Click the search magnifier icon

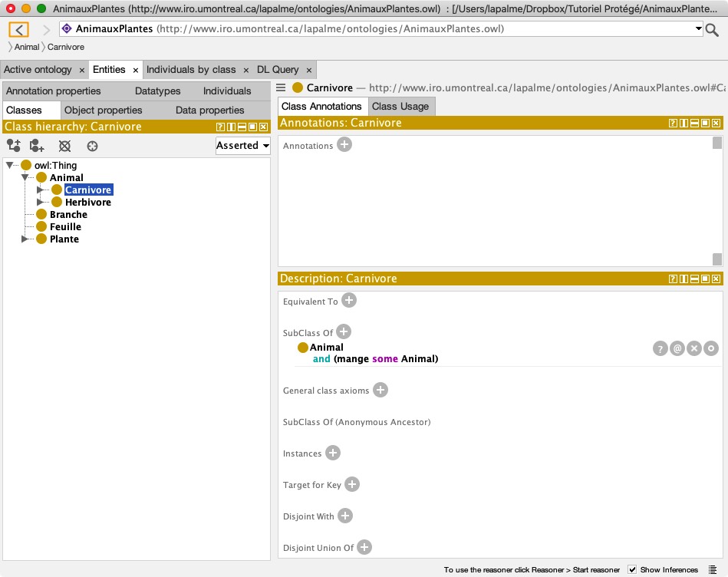pos(713,30)
